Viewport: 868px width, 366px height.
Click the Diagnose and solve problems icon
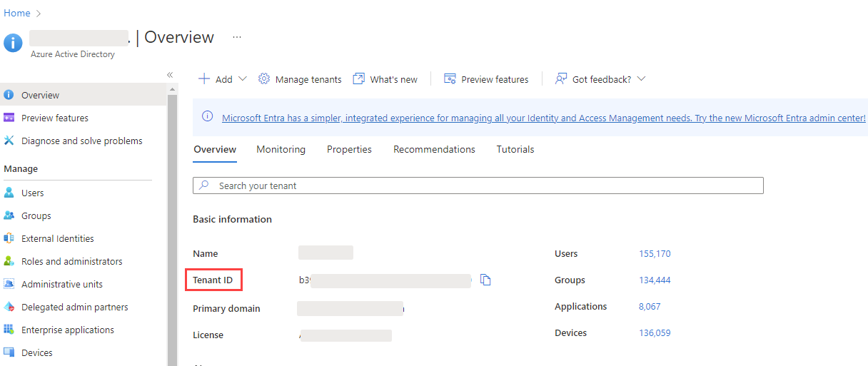(9, 141)
